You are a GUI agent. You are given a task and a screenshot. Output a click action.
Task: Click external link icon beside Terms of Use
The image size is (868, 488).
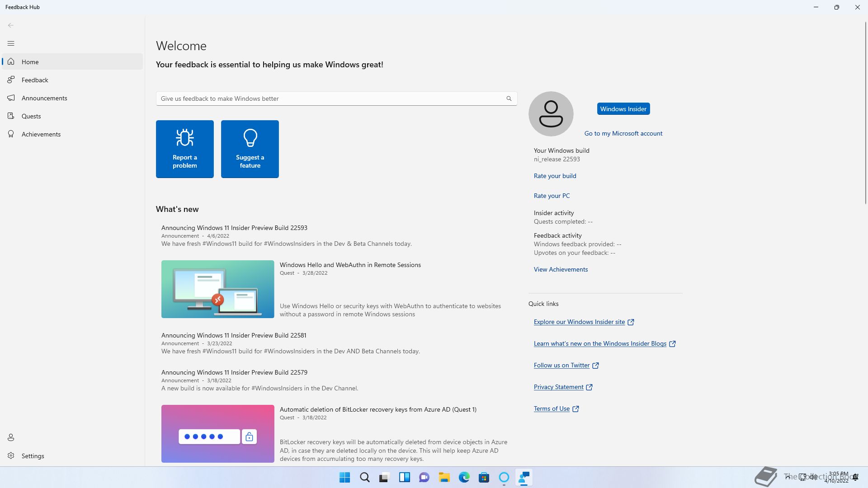tap(576, 409)
